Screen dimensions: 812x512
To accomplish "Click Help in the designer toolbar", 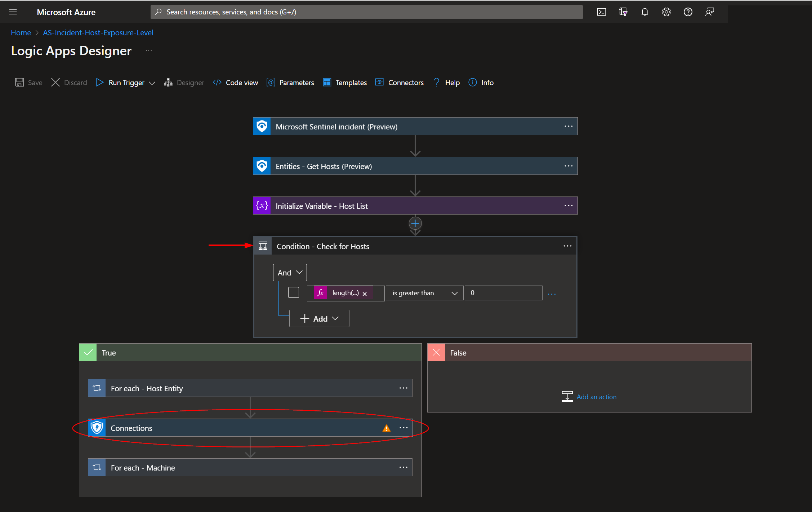I will [x=446, y=83].
